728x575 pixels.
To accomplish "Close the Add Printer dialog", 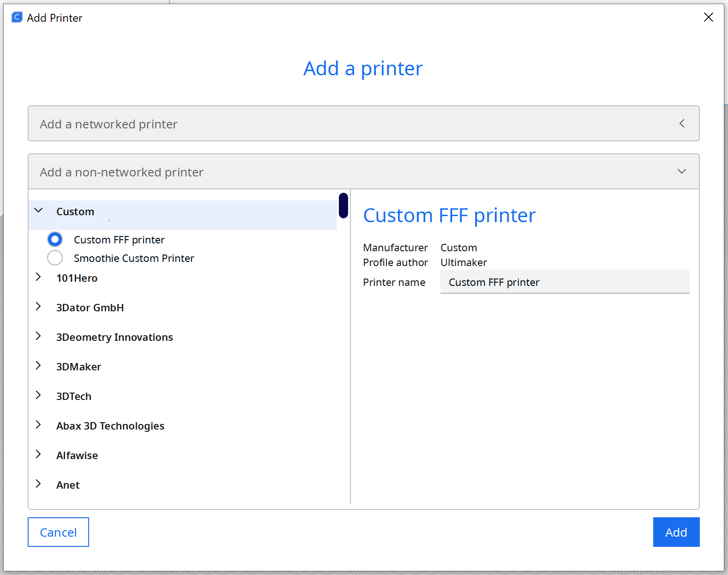I will pyautogui.click(x=708, y=18).
